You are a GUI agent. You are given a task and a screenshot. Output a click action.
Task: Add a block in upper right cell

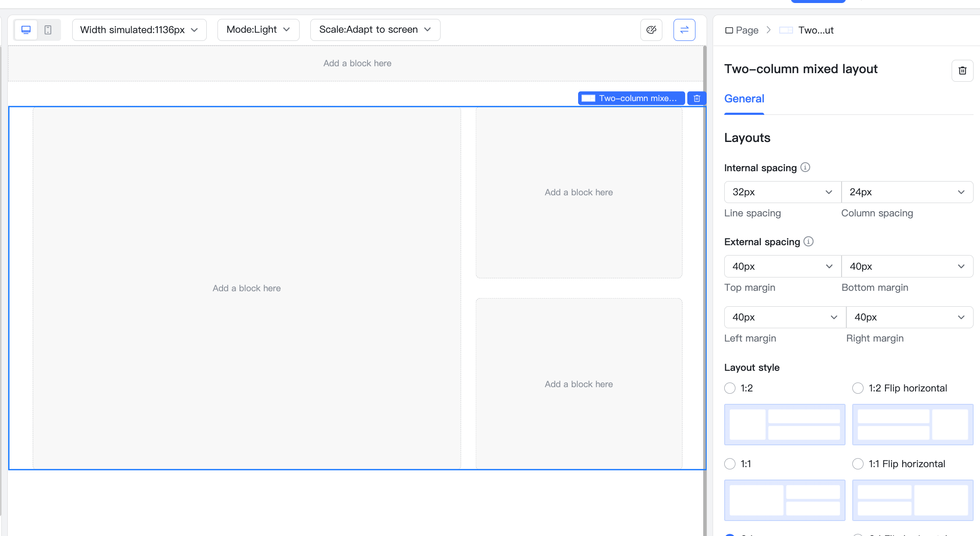579,192
